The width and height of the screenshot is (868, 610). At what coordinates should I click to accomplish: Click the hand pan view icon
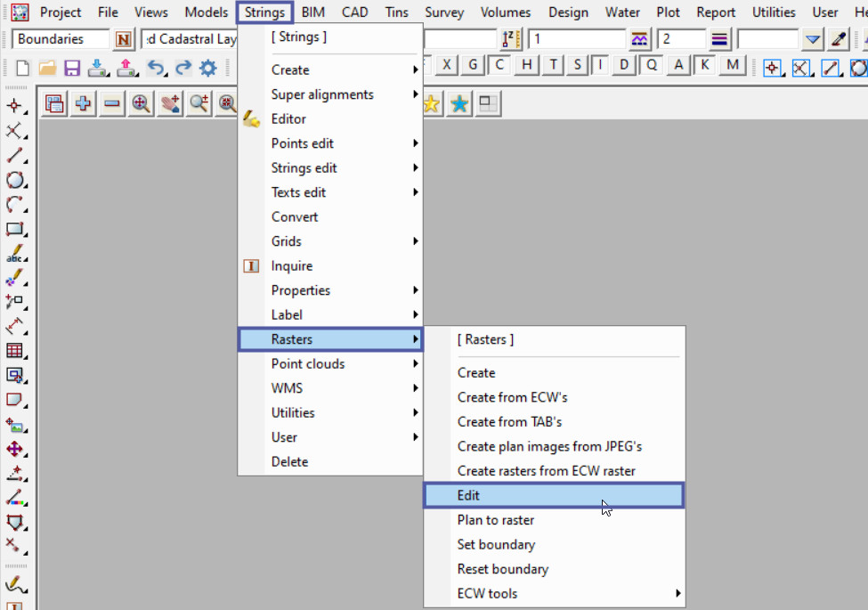[x=170, y=103]
